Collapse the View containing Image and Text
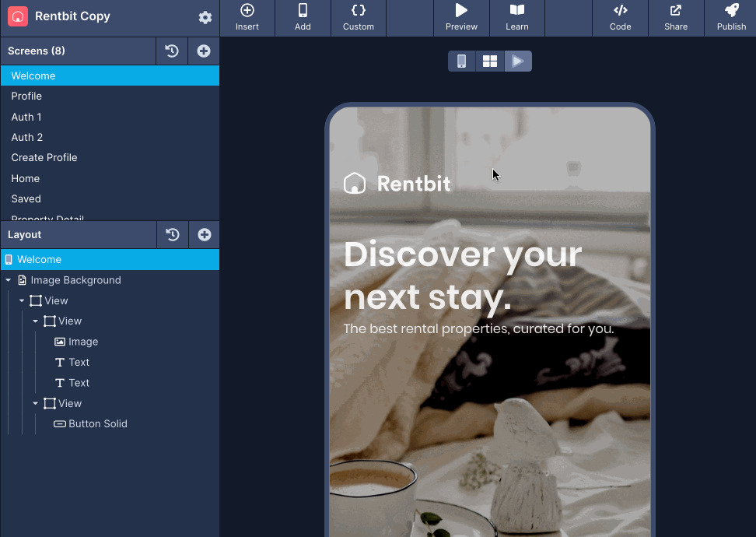756x537 pixels. tap(35, 321)
